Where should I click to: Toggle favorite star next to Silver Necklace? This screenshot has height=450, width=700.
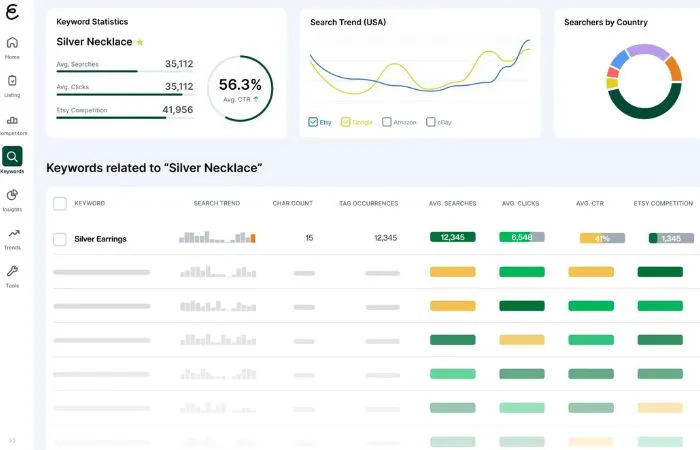pyautogui.click(x=140, y=42)
